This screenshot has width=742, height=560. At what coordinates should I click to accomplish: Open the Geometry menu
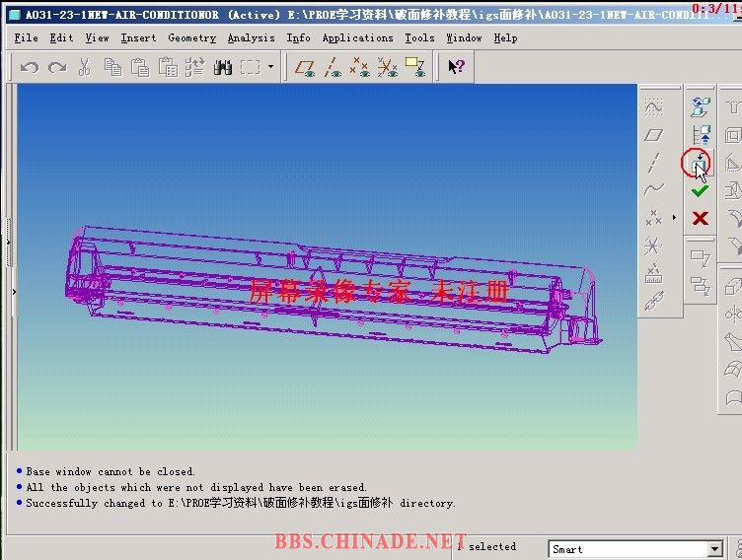coord(191,38)
